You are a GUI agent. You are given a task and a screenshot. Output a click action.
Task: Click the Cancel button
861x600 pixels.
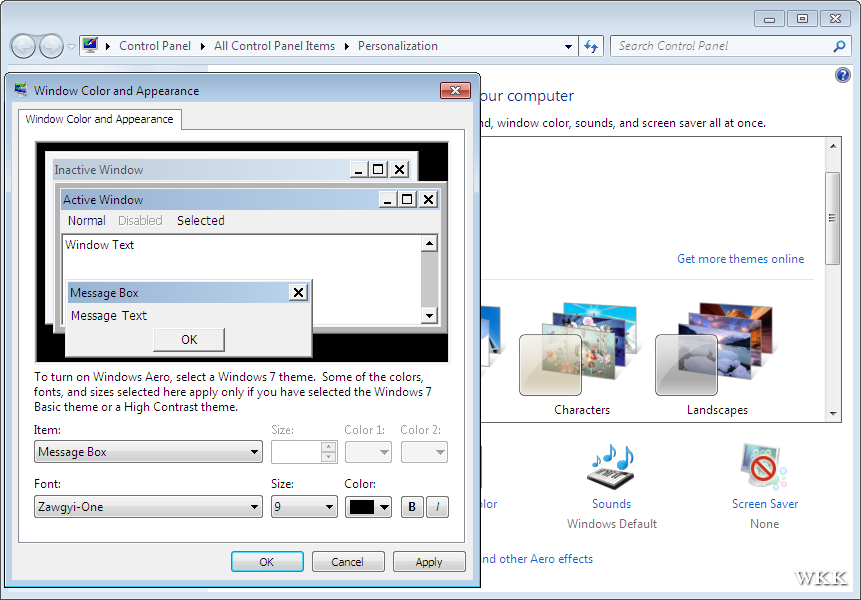[348, 562]
